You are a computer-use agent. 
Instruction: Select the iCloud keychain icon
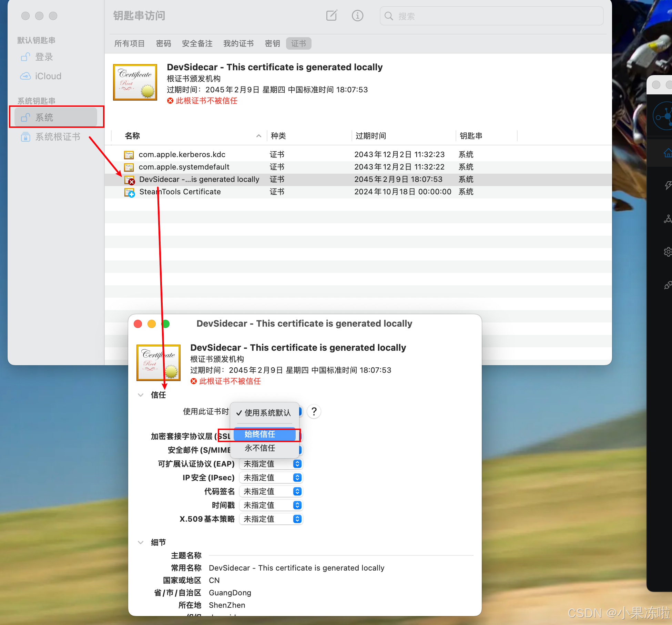click(26, 76)
